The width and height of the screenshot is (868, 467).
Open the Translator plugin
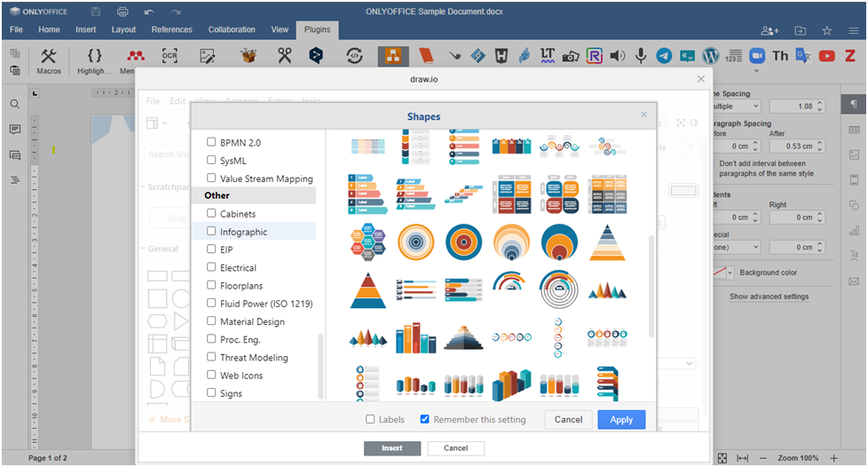(x=803, y=55)
